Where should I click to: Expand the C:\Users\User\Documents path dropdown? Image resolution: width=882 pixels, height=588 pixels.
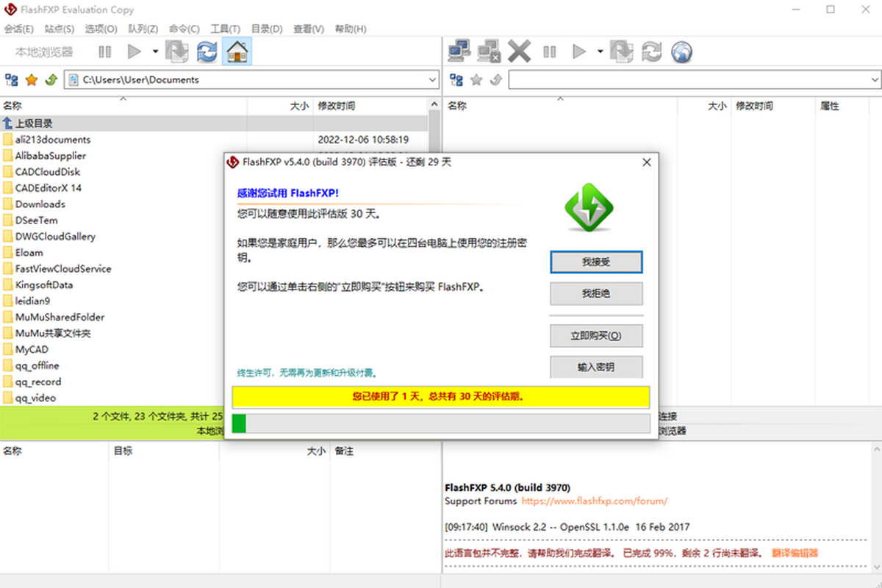pyautogui.click(x=432, y=79)
